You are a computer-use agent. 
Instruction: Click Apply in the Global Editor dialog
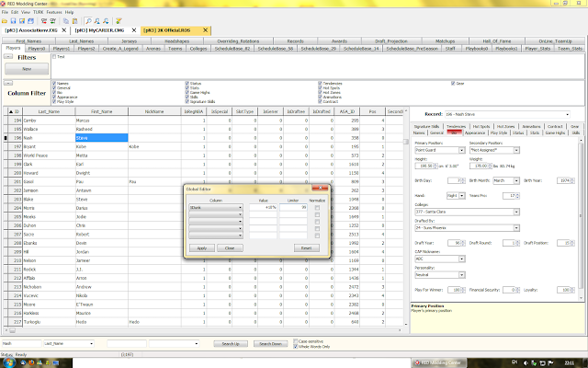(x=202, y=248)
